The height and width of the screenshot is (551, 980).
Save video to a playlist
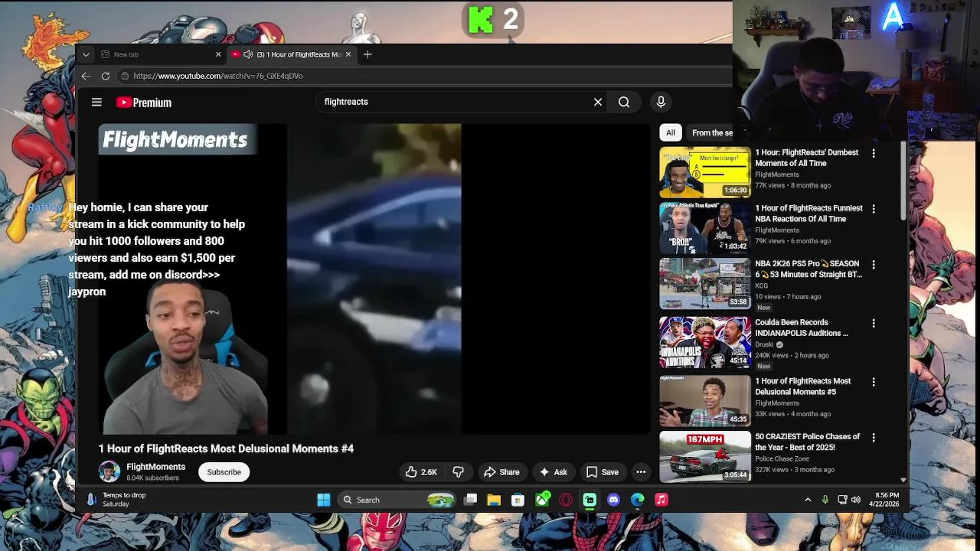coord(602,472)
